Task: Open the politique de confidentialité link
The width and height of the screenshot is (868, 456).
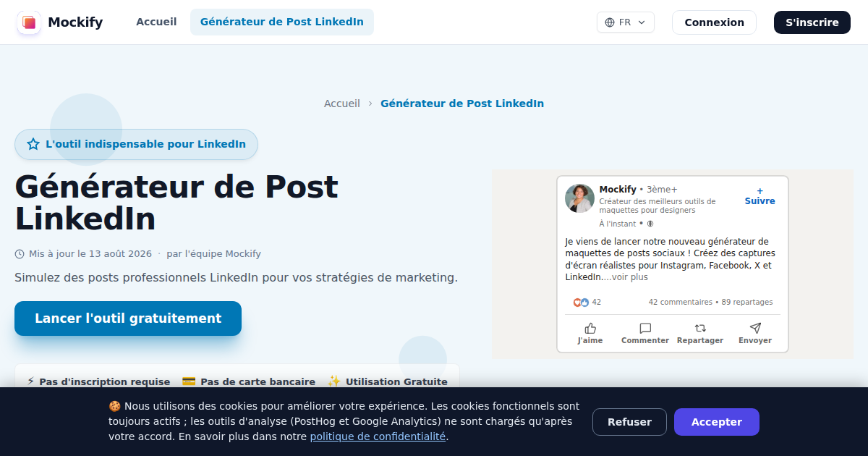Action: click(378, 436)
